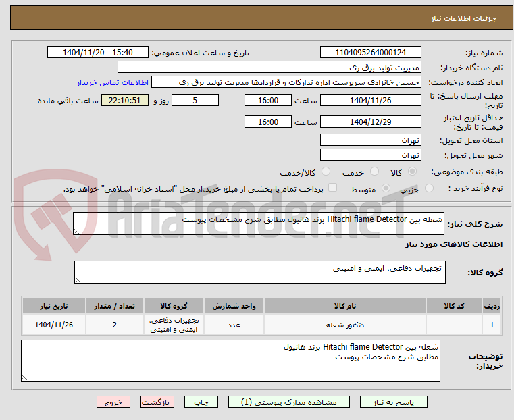The height and width of the screenshot is (420, 514).
Task: Click the price validity date 1404/12/29 field
Action: pos(370,122)
